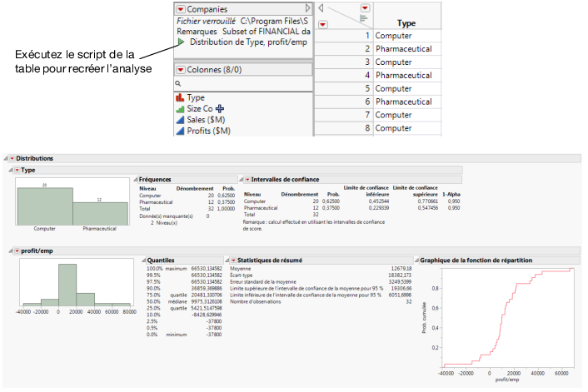Collapse the Companies panel with the right triangle
The width and height of the screenshot is (588, 392).
pyautogui.click(x=307, y=7)
